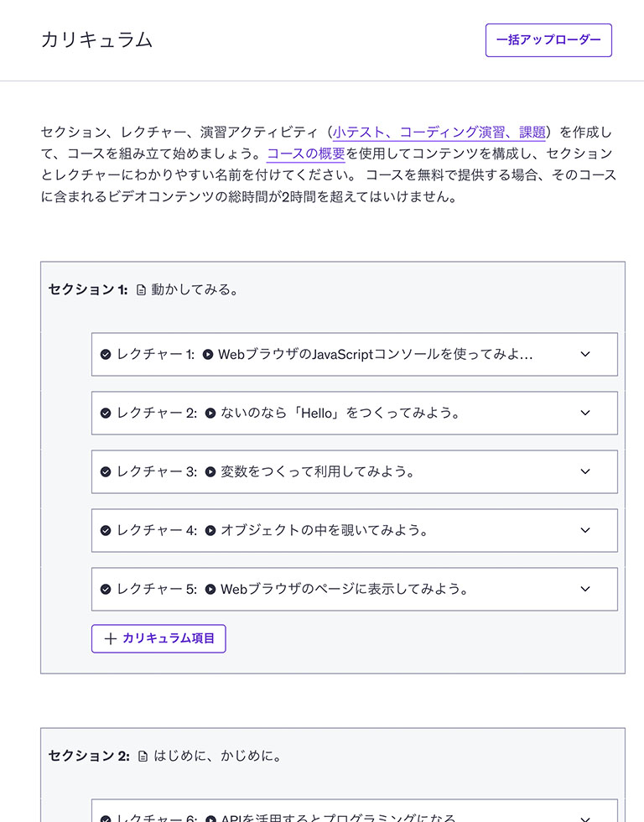Open the 一括アップローダー button

coord(548,40)
